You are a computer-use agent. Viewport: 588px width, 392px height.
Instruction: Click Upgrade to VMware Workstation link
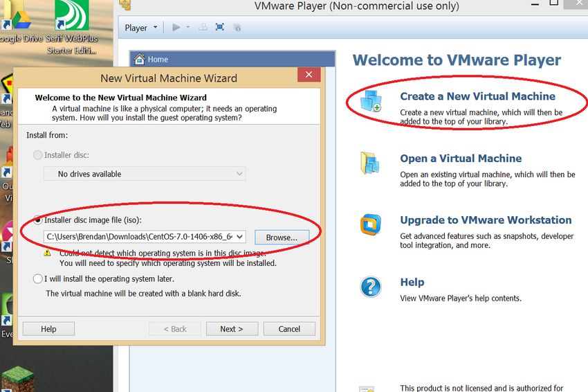pos(486,220)
